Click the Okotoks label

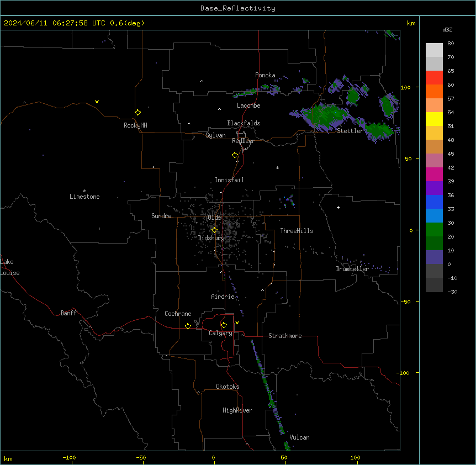pyautogui.click(x=228, y=387)
